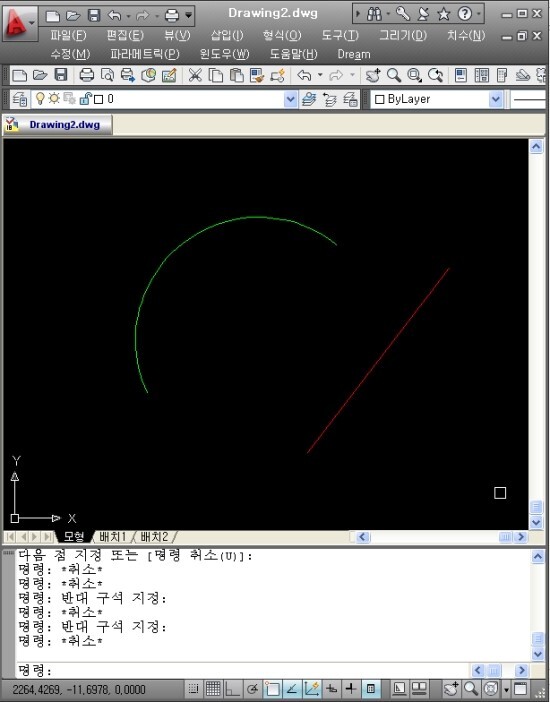Open the Tool Palettes window icon
The image size is (550, 702).
[x=502, y=75]
